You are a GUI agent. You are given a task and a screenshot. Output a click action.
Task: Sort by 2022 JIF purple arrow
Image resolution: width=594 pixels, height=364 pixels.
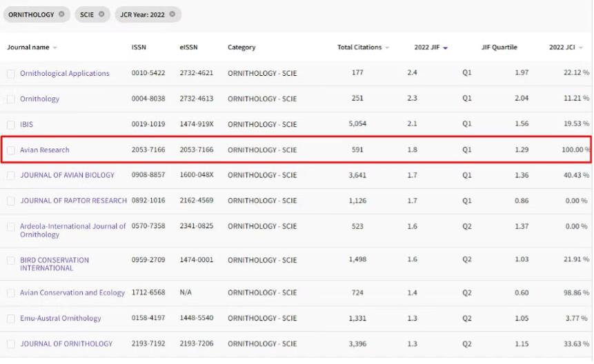pos(446,48)
